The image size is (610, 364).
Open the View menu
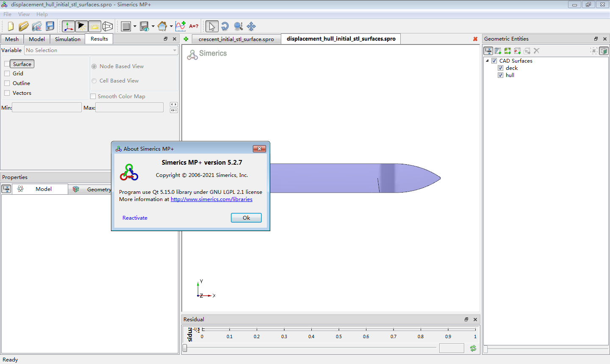coord(24,14)
